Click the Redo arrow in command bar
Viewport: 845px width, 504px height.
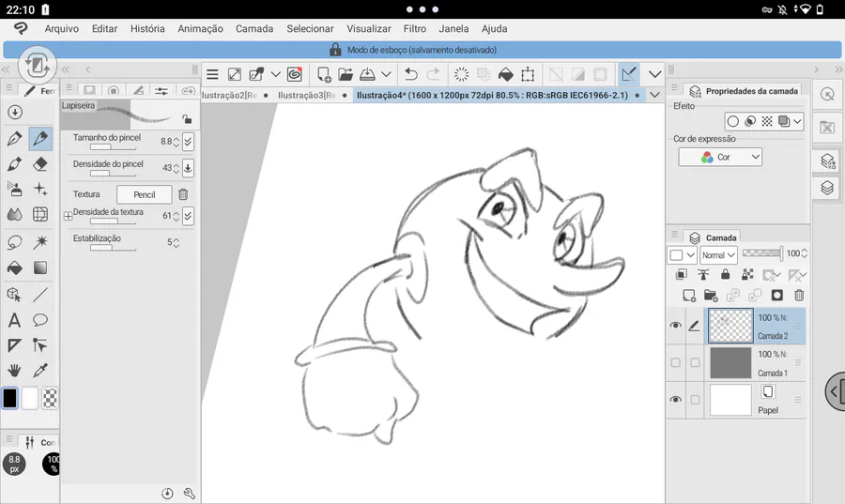pyautogui.click(x=433, y=74)
